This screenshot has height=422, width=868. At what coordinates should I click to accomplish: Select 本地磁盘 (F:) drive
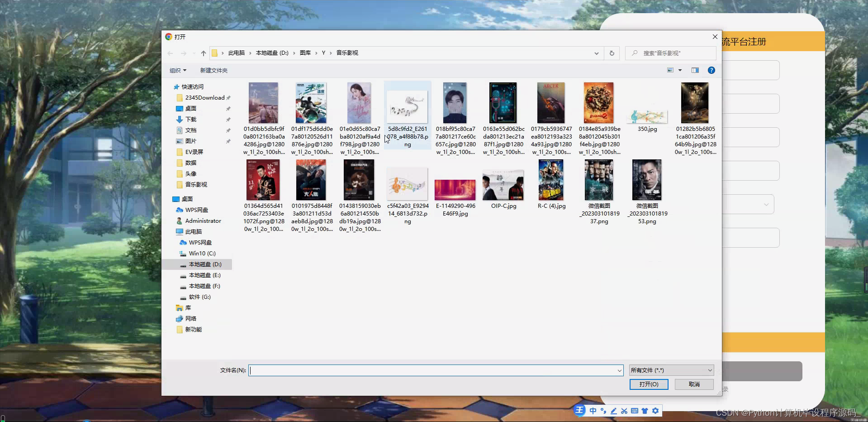coord(205,286)
